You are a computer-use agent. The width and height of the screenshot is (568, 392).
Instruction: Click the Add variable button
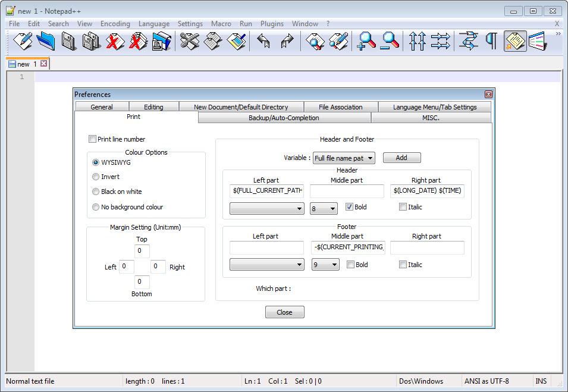click(x=401, y=158)
